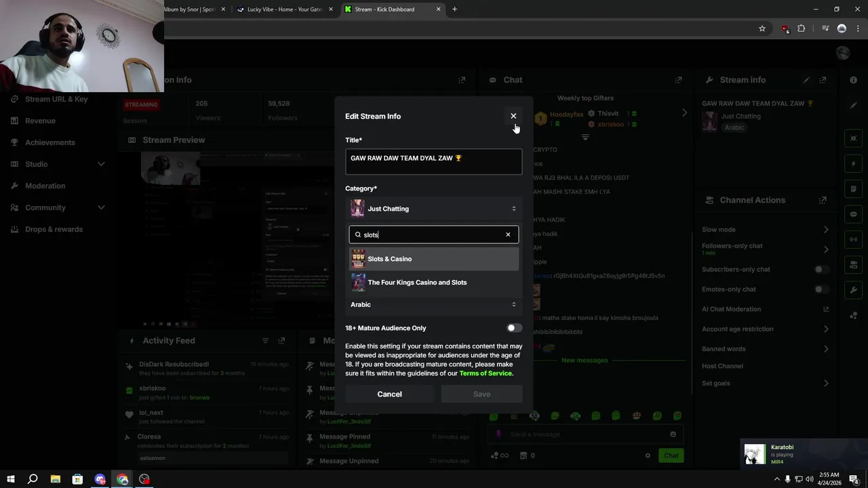
Task: Open the browser extensions puzzle icon
Action: [801, 28]
